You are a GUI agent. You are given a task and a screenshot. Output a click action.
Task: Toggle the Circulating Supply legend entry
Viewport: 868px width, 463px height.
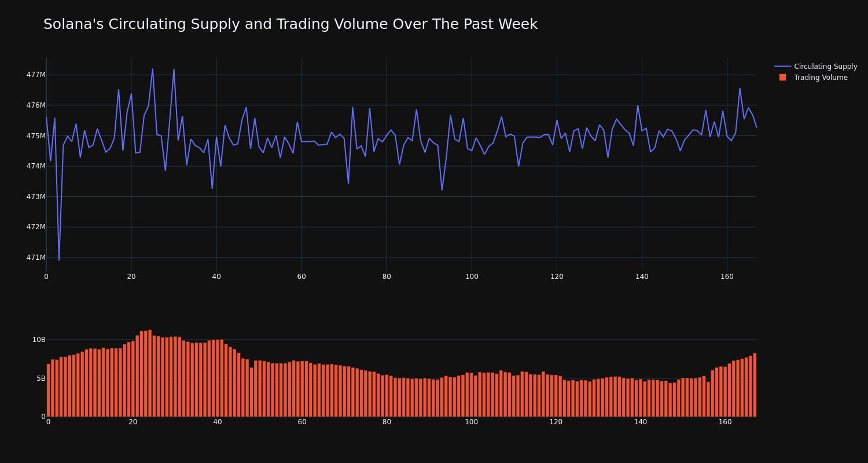pyautogui.click(x=816, y=67)
